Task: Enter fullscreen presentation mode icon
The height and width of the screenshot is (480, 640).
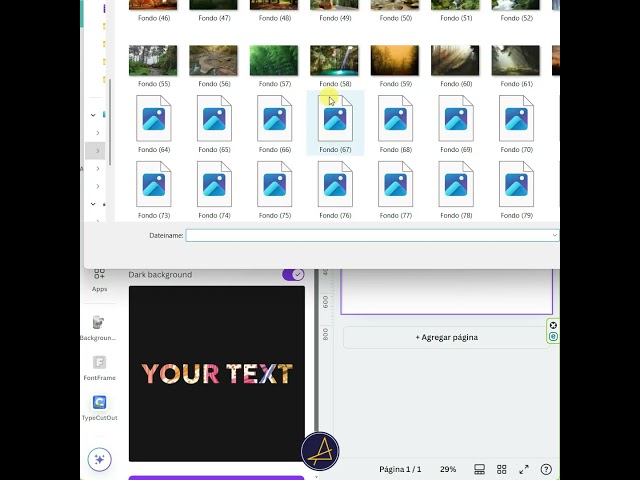Action: coord(524,469)
